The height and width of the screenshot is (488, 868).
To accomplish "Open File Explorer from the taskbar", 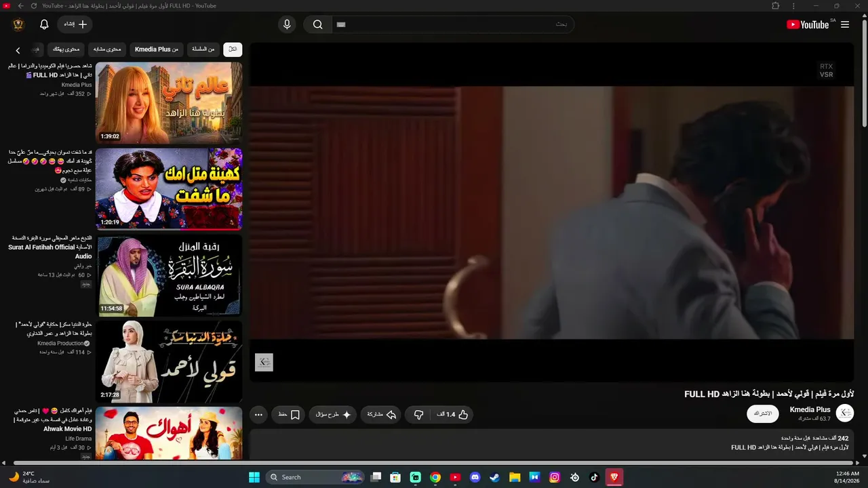I will (x=515, y=477).
